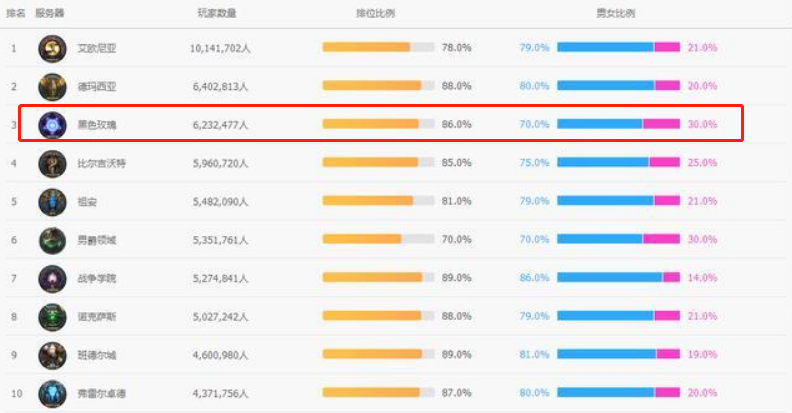
Task: Click the 排位比例 column header
Action: [x=376, y=13]
